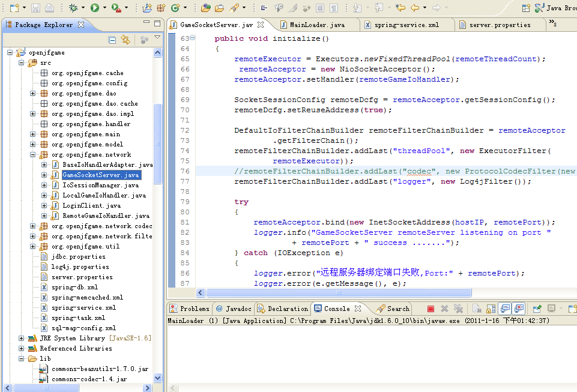The image size is (577, 392).
Task: Collapse all in Package Explorer
Action: pos(112,40)
